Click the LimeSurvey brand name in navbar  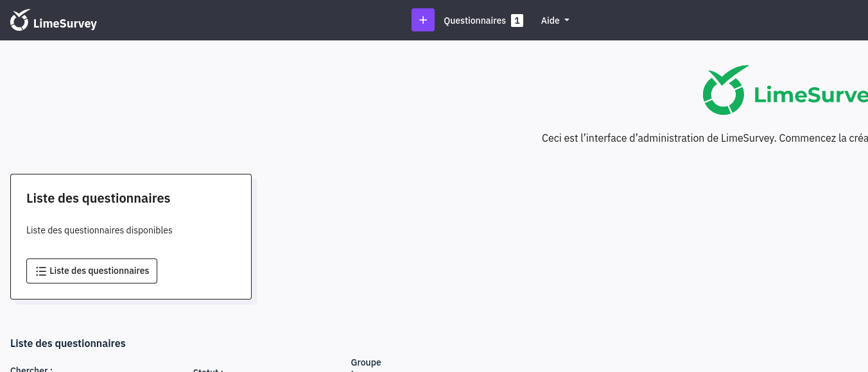[x=65, y=24]
